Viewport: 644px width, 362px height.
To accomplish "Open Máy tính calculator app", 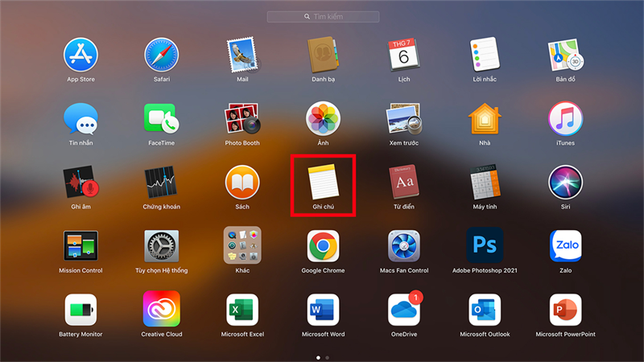I will click(x=485, y=183).
